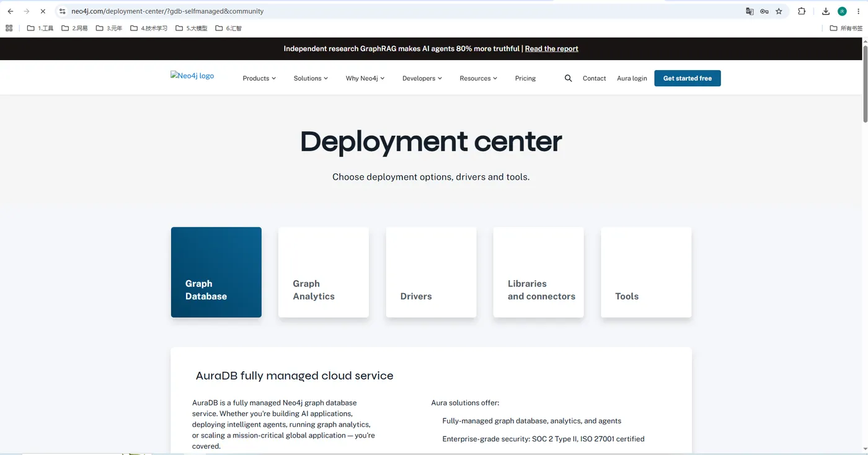Open the Chrome profile avatar

point(842,11)
